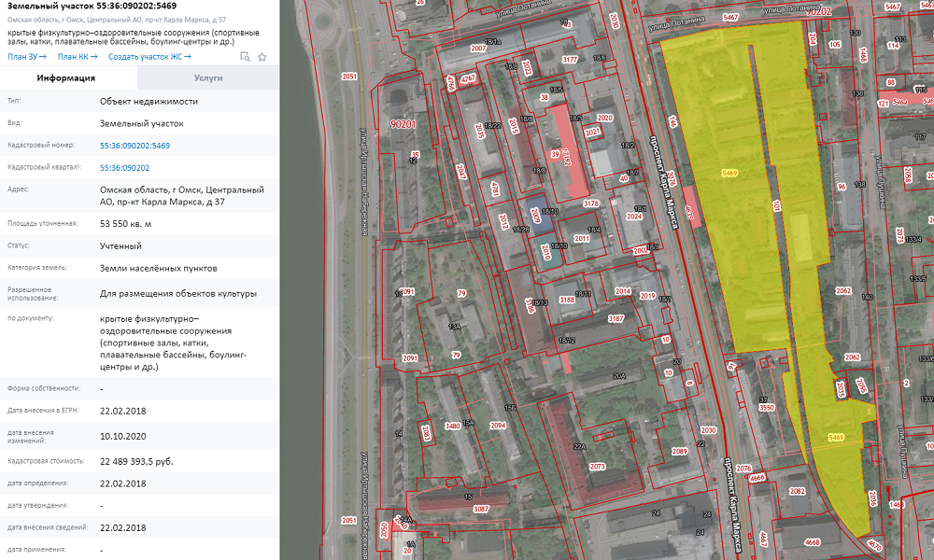
Task: Select parcel labeled 3087 on map
Action: pyautogui.click(x=481, y=509)
